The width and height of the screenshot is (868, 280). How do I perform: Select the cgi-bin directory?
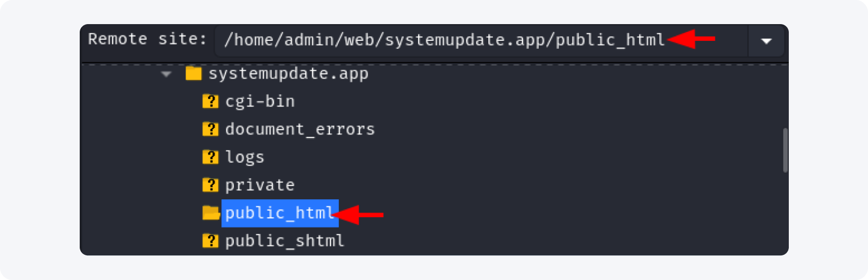coord(260,101)
